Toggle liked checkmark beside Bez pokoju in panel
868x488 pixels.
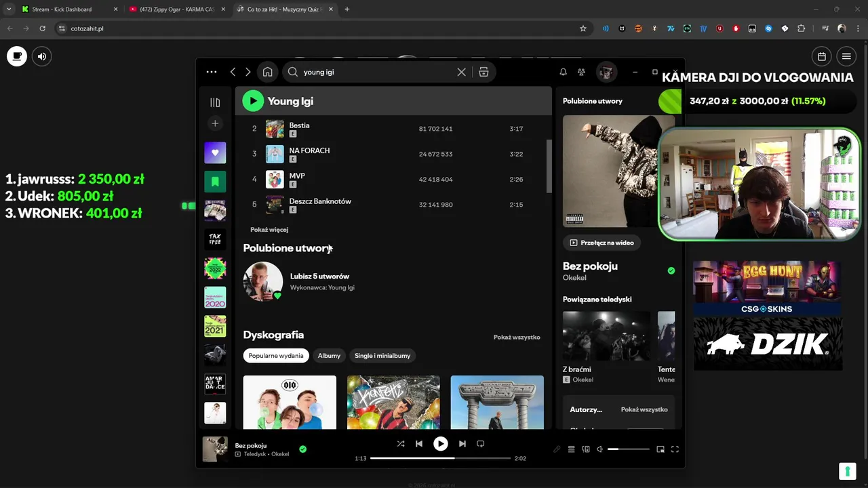[671, 270]
